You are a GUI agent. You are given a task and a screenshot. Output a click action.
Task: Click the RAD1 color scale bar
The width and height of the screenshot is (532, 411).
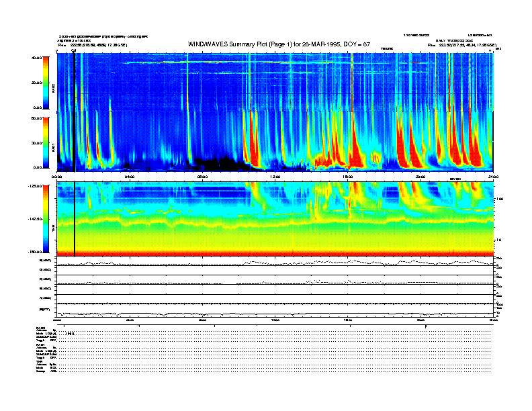coord(46,143)
